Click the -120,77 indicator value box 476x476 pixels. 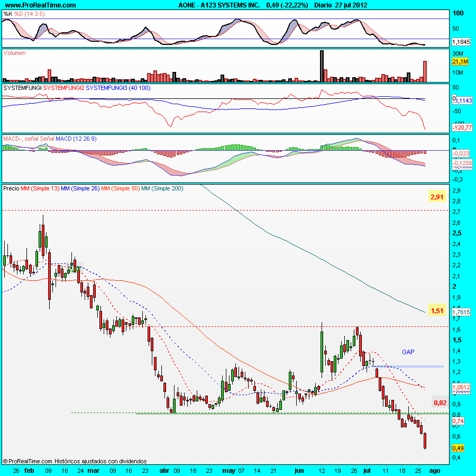point(462,127)
